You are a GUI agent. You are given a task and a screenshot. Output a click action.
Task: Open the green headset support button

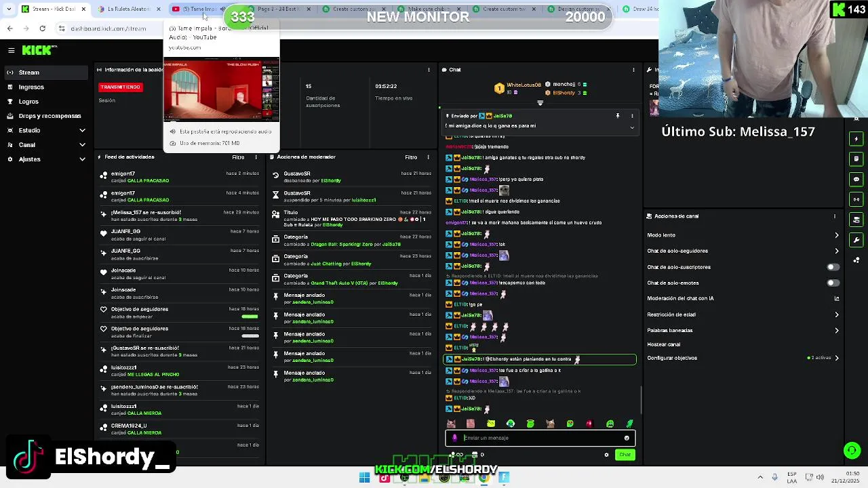(852, 450)
